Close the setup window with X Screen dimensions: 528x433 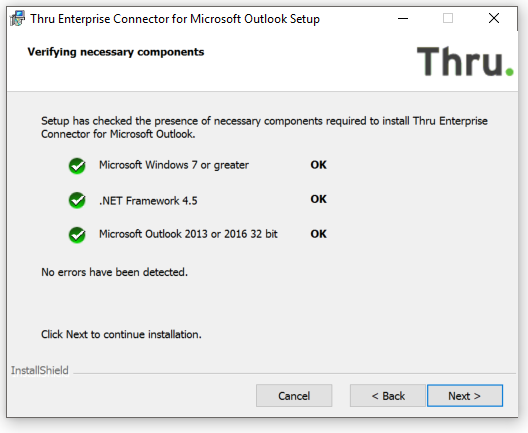pyautogui.click(x=494, y=18)
